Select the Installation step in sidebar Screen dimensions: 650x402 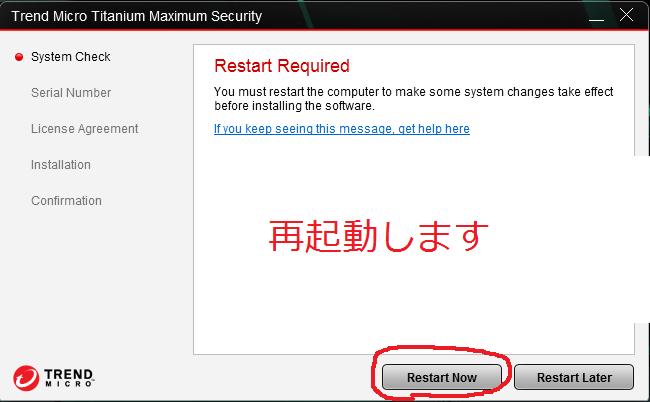point(61,165)
